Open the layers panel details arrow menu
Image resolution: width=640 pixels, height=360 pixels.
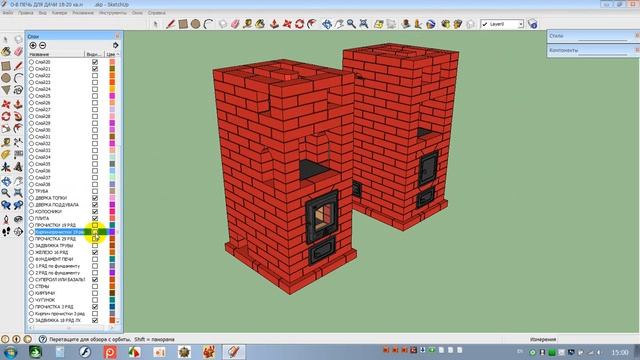point(116,45)
